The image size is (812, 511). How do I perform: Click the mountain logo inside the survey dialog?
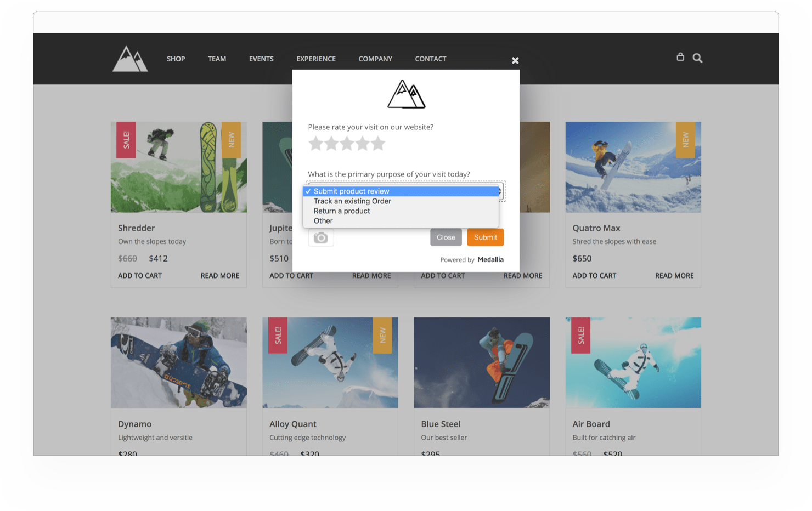[x=405, y=94]
